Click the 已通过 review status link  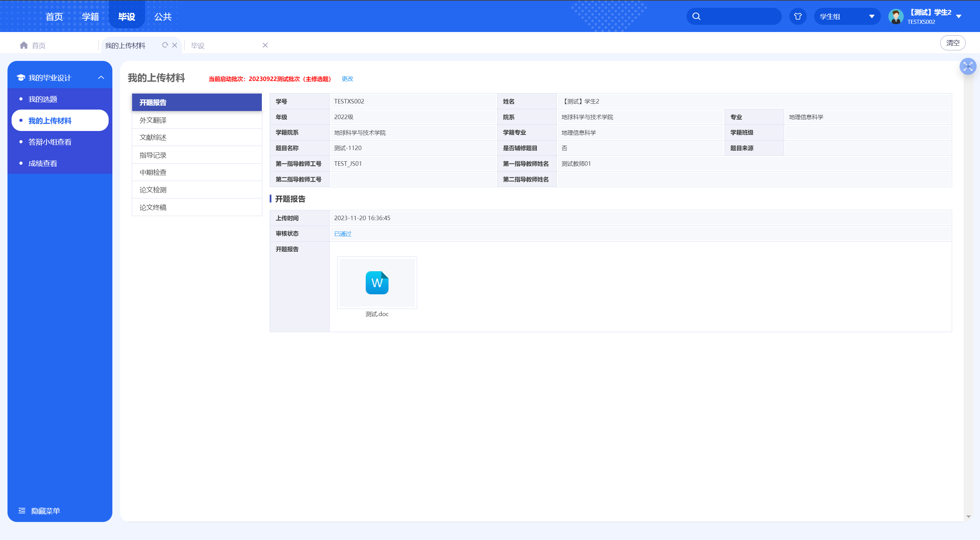(x=343, y=233)
